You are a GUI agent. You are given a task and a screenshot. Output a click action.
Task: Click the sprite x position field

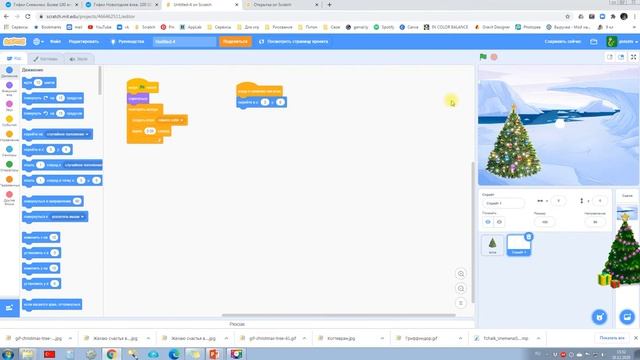click(x=558, y=201)
